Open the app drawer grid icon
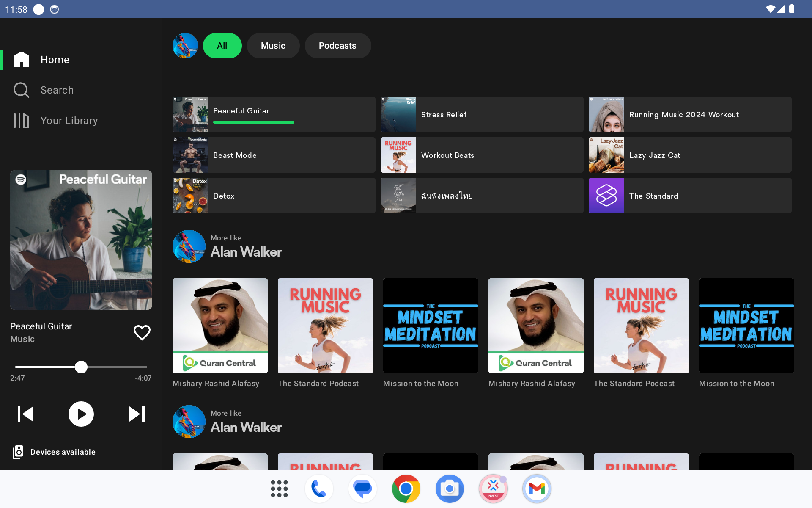Image resolution: width=812 pixels, height=508 pixels. pyautogui.click(x=279, y=489)
